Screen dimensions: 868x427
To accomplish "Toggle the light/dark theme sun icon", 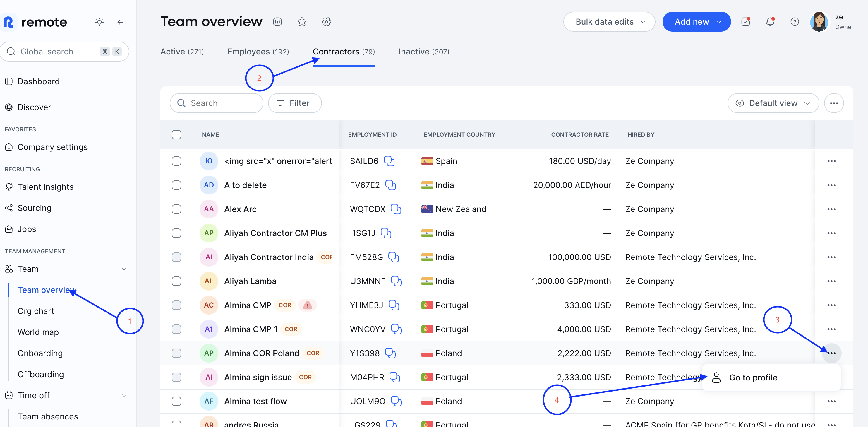I will [100, 22].
